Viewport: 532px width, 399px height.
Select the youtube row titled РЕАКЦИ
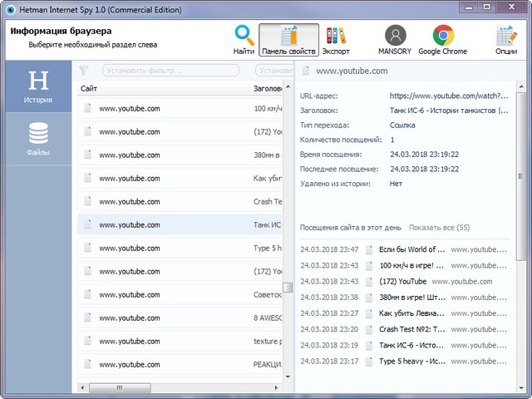pos(180,364)
